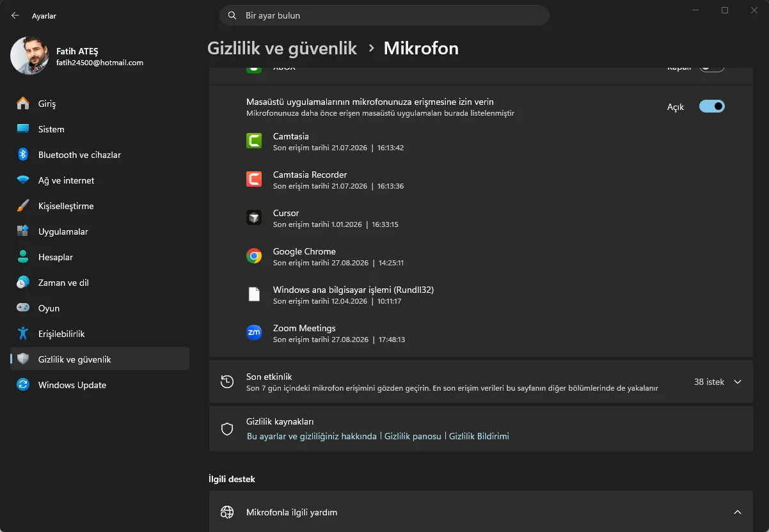Viewport: 769px width, 532px height.
Task: Click the Cursor app icon
Action: (254, 218)
